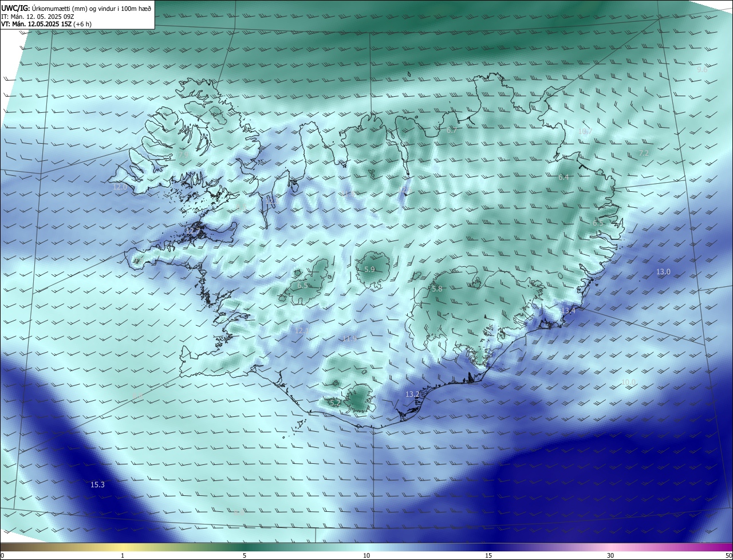Click the 'IT: Mán. 12. 05. 2025 09Z' line

click(39, 17)
